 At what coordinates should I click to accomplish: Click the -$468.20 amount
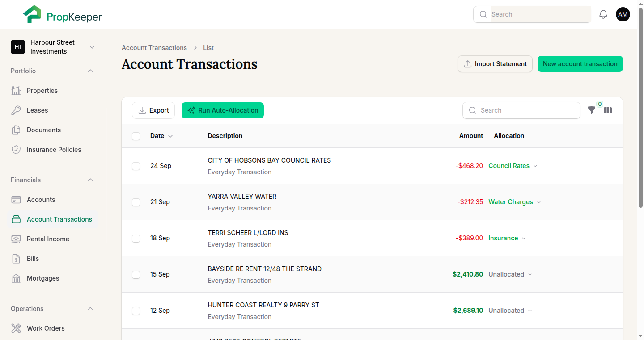tap(470, 166)
